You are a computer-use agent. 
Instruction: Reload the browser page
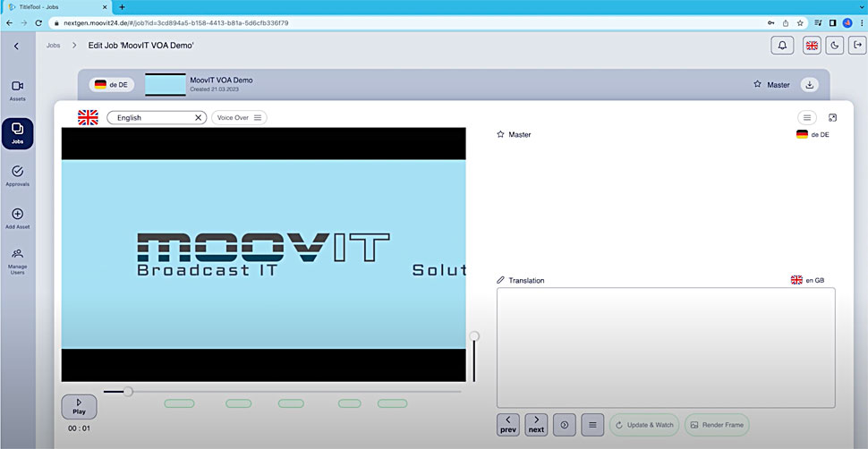(38, 23)
